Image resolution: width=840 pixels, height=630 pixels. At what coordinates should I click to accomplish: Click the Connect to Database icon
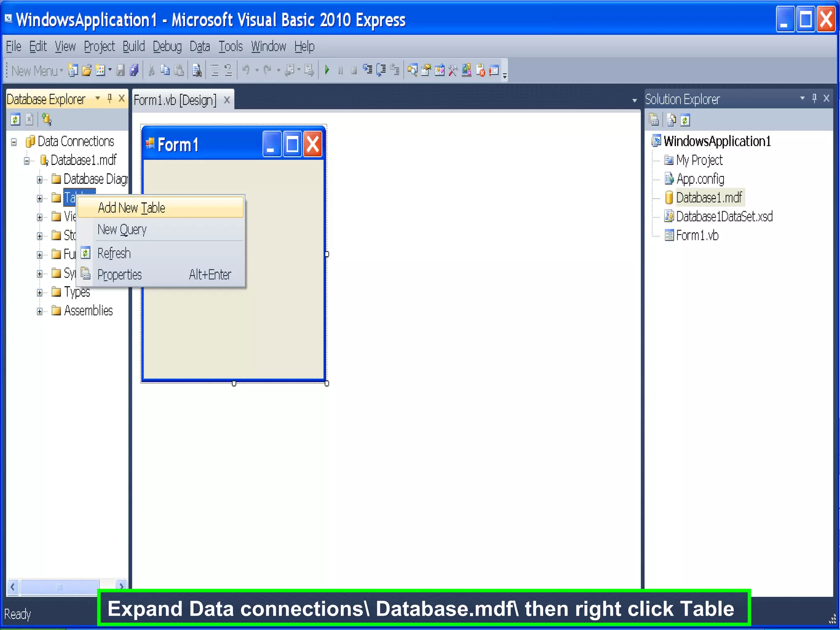tap(46, 119)
